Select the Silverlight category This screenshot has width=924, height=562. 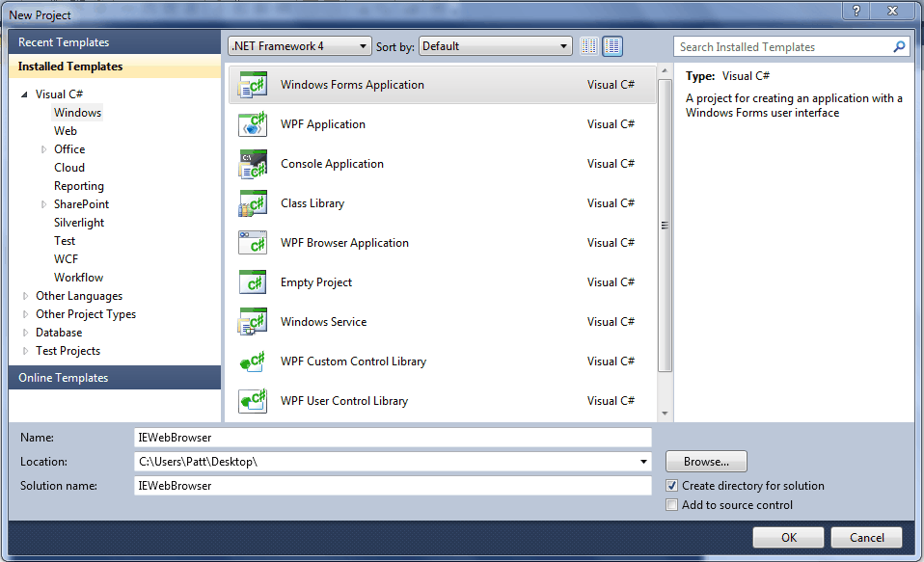point(79,222)
